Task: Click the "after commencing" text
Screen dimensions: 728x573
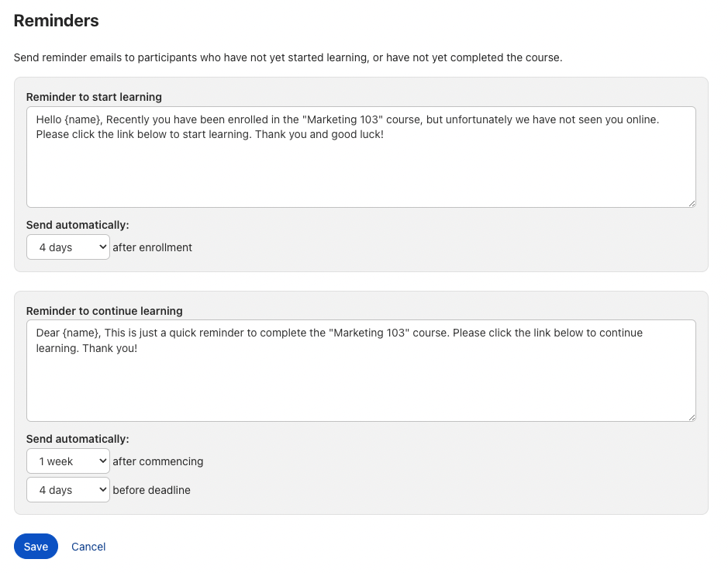Action: pos(157,461)
